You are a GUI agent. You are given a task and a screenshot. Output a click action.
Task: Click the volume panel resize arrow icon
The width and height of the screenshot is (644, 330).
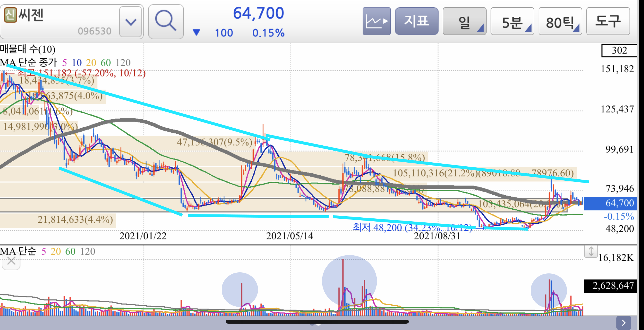point(591,251)
